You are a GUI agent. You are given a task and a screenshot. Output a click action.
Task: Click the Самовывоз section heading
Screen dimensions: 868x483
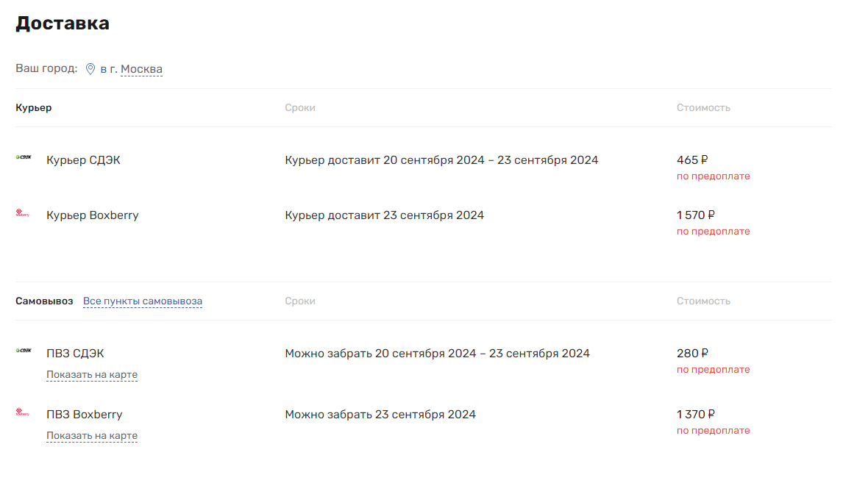tap(44, 301)
